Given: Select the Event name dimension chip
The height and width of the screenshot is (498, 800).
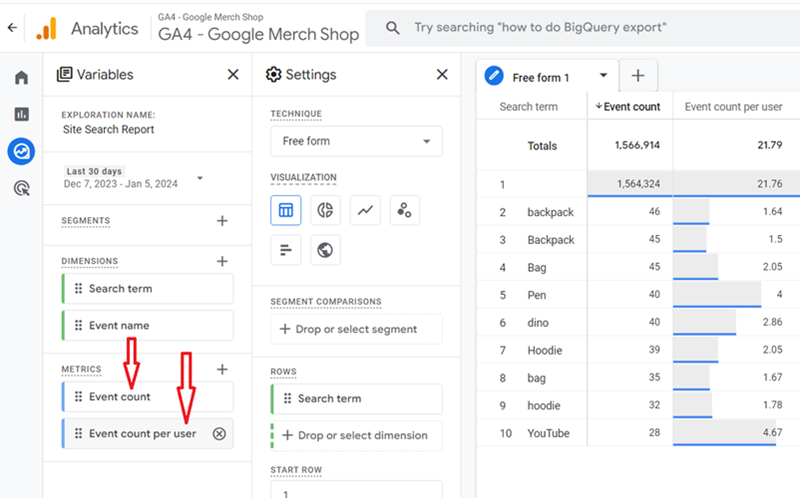Looking at the screenshot, I should [x=147, y=326].
